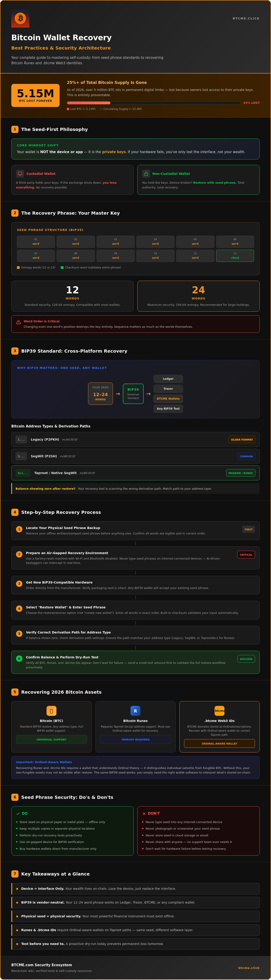Click section badge 6 beside Do's & Don'ts

click(15, 797)
